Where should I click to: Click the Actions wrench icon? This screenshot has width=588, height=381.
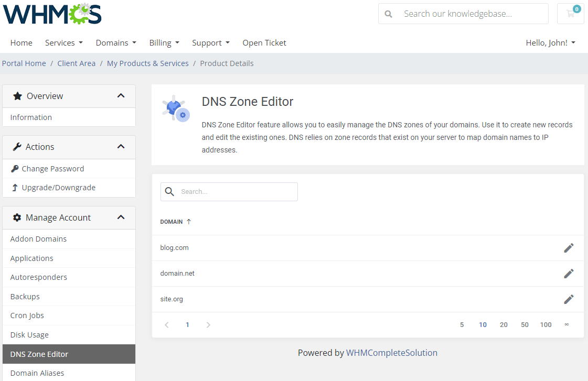(x=17, y=147)
